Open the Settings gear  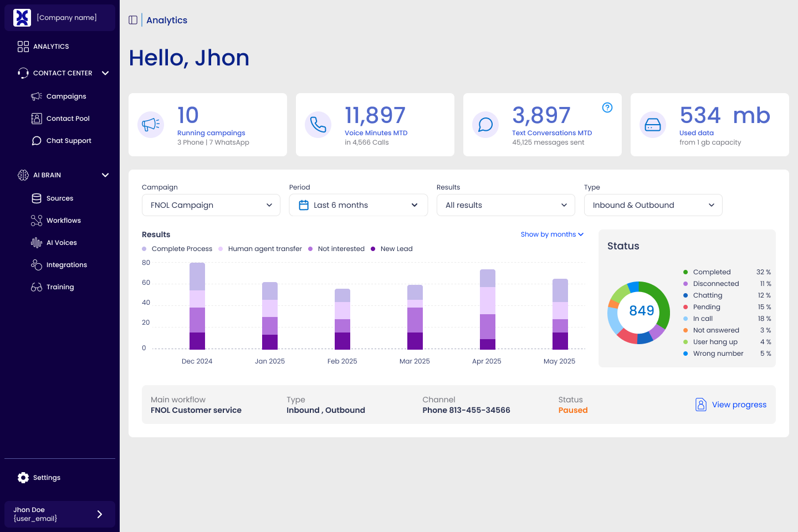[x=23, y=477]
